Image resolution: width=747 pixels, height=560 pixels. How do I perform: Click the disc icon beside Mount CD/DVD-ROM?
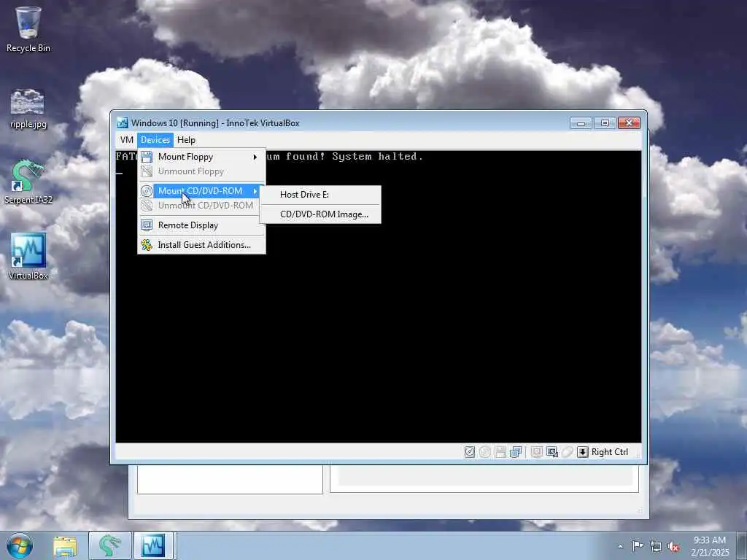[x=147, y=191]
